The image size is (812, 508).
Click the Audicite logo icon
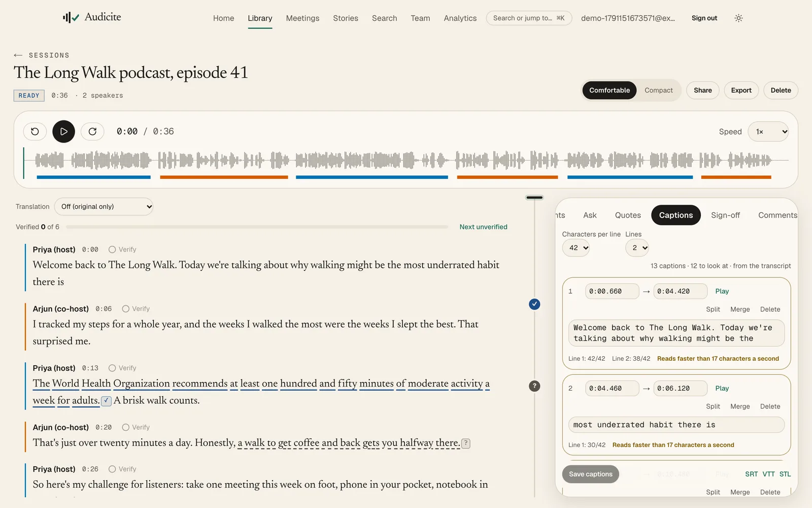pyautogui.click(x=71, y=17)
